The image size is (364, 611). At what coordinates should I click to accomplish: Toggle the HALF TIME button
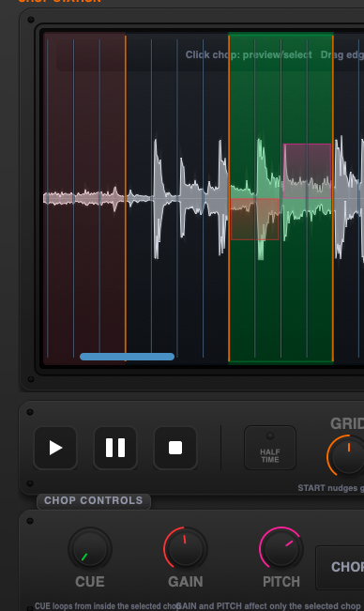coord(270,448)
